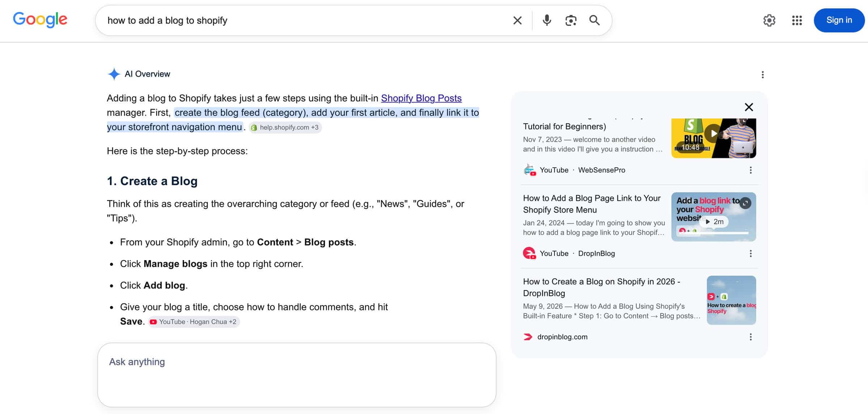
Task: Click the Sign in button
Action: 839,20
